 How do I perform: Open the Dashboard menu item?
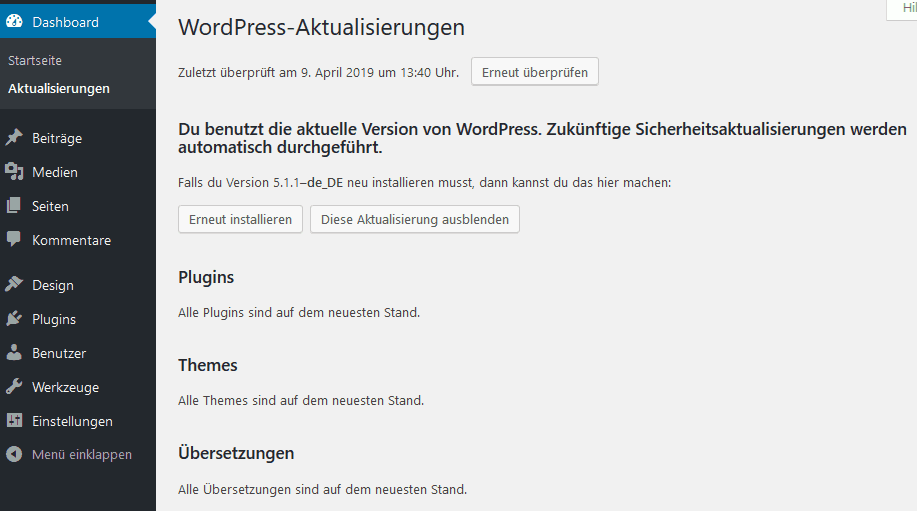[x=78, y=22]
